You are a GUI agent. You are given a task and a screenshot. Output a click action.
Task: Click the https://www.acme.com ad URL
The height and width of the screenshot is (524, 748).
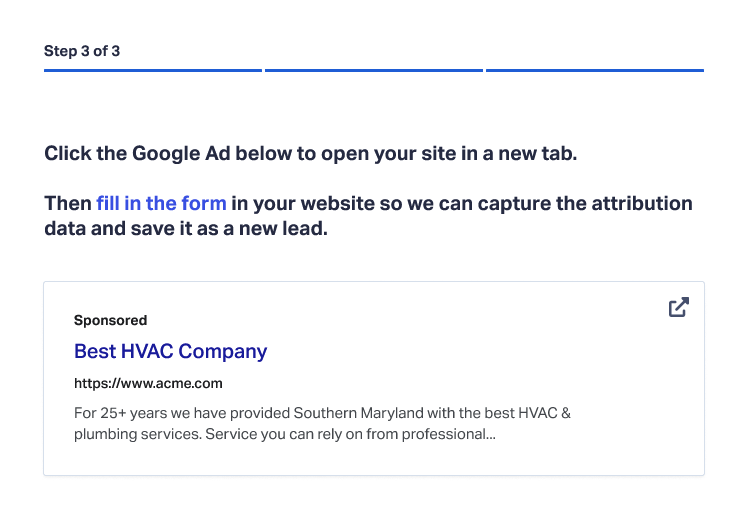(148, 383)
